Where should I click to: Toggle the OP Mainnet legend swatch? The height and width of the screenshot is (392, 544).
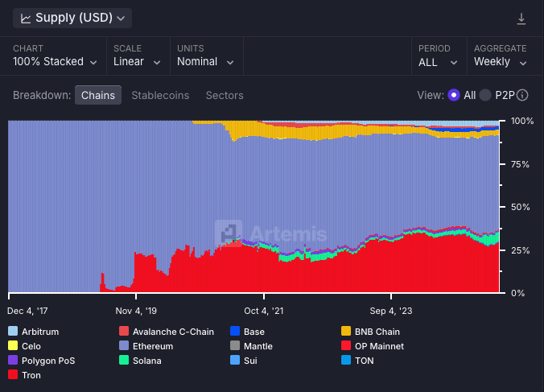click(346, 345)
